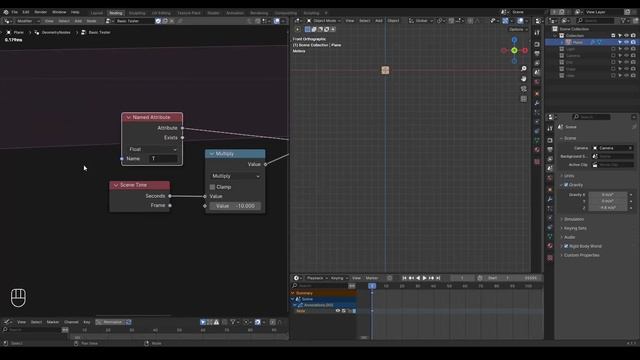Viewport: 640px width, 360px height.
Task: Open the node editor View menu
Action: click(x=49, y=21)
